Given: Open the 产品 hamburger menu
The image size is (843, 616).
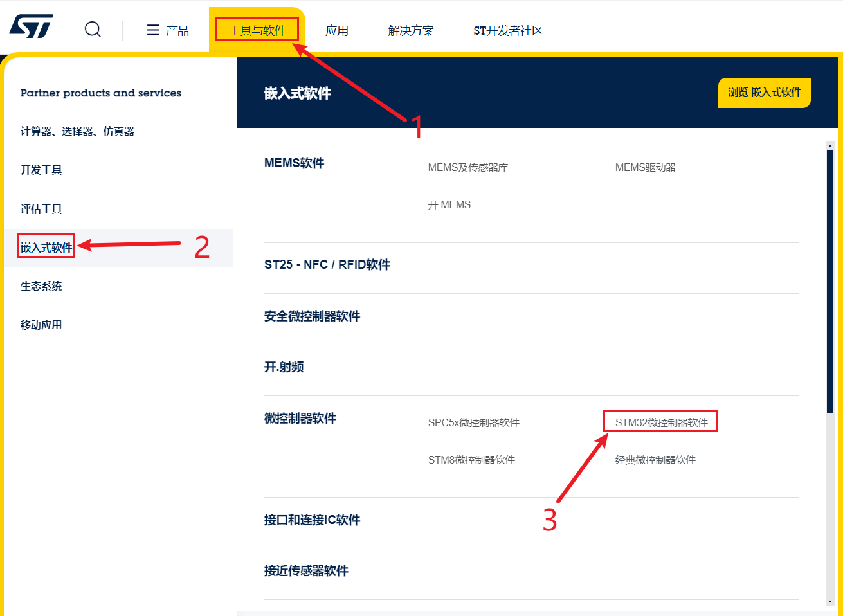Looking at the screenshot, I should (168, 30).
